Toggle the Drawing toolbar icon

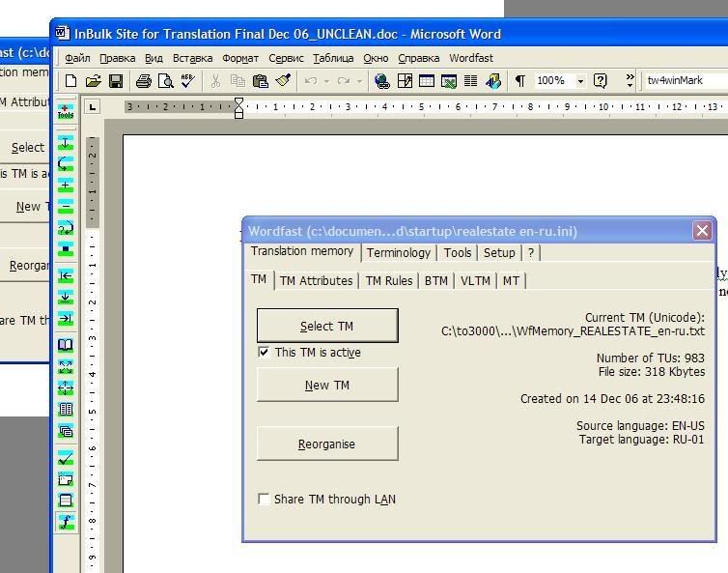[x=493, y=81]
